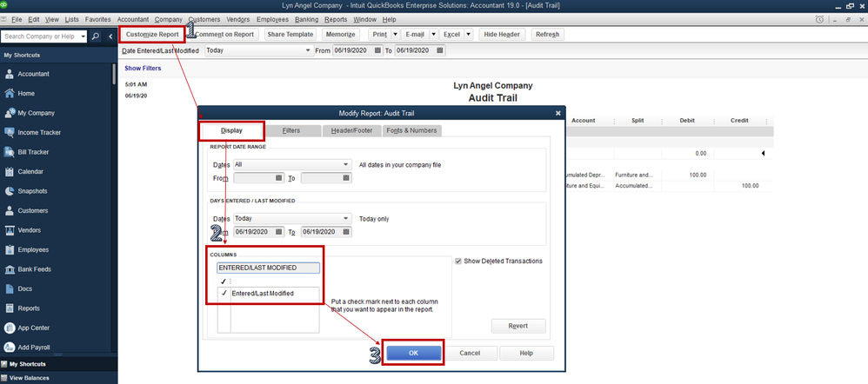Open the Banking menu

307,19
